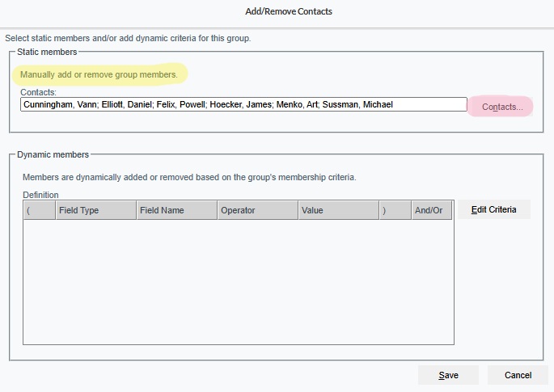Click the Dynamic members group label

53,154
